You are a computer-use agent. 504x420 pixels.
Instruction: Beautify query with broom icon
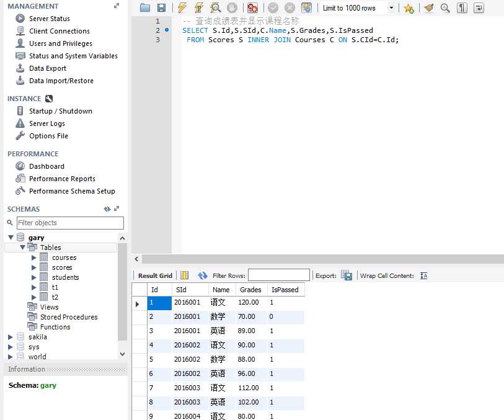point(428,7)
